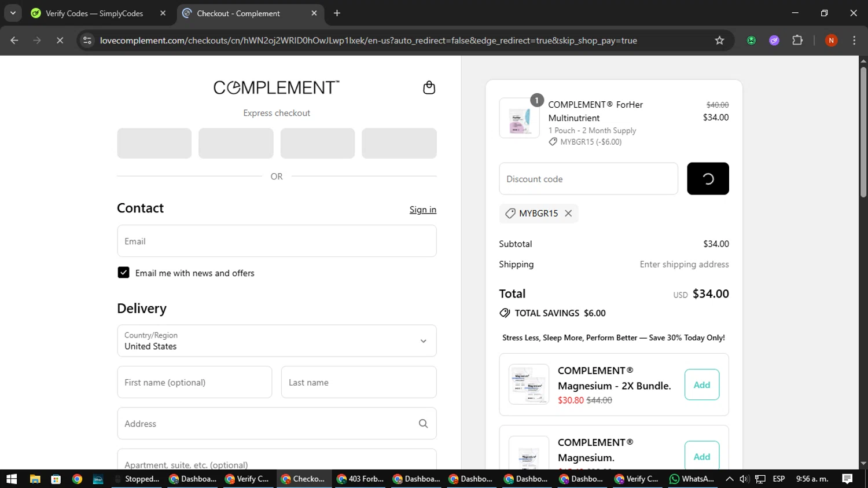This screenshot has height=488, width=868.
Task: Click the scrollbar down arrow
Action: (863, 464)
